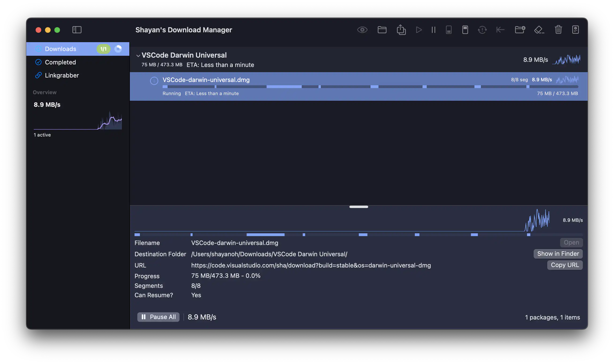
Task: Click the download URL text
Action: [x=311, y=265]
